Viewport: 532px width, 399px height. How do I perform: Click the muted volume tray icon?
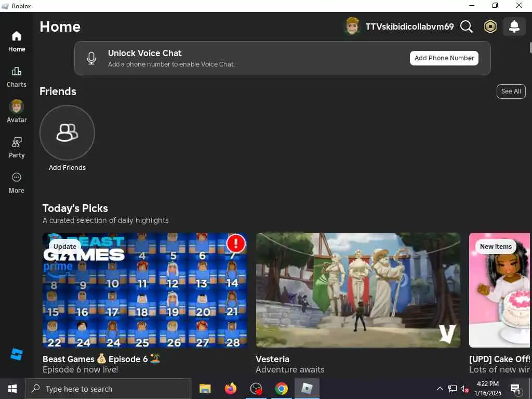[x=464, y=389]
